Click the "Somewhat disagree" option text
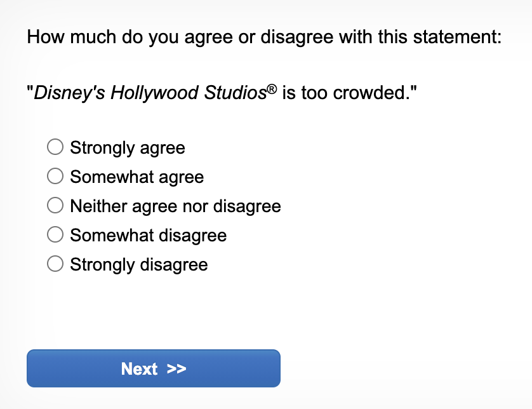 pos(148,236)
